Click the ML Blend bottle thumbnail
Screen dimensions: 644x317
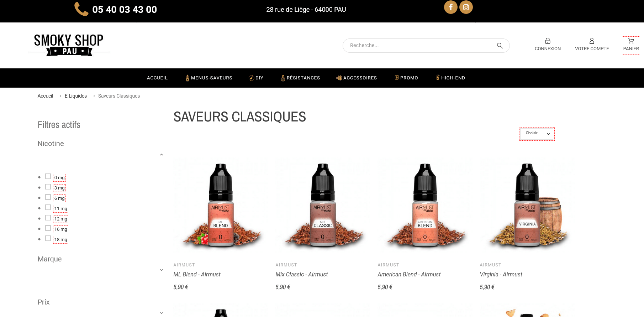pyautogui.click(x=221, y=205)
